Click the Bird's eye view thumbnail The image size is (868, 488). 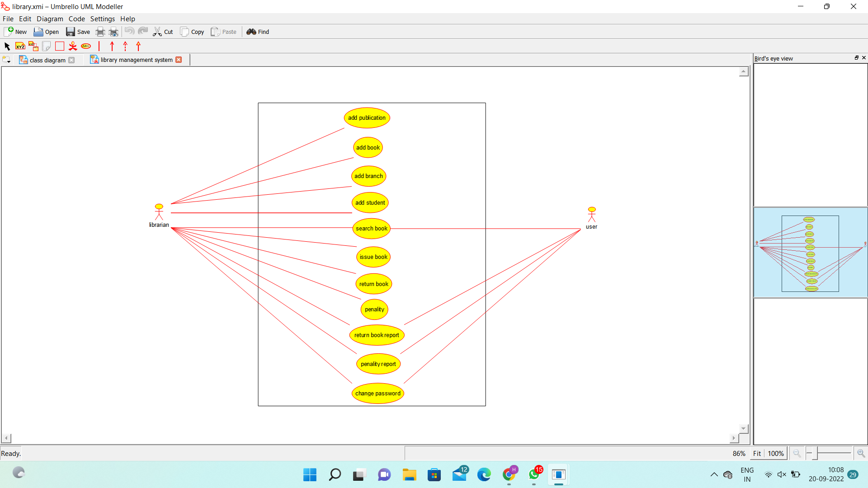coord(810,253)
